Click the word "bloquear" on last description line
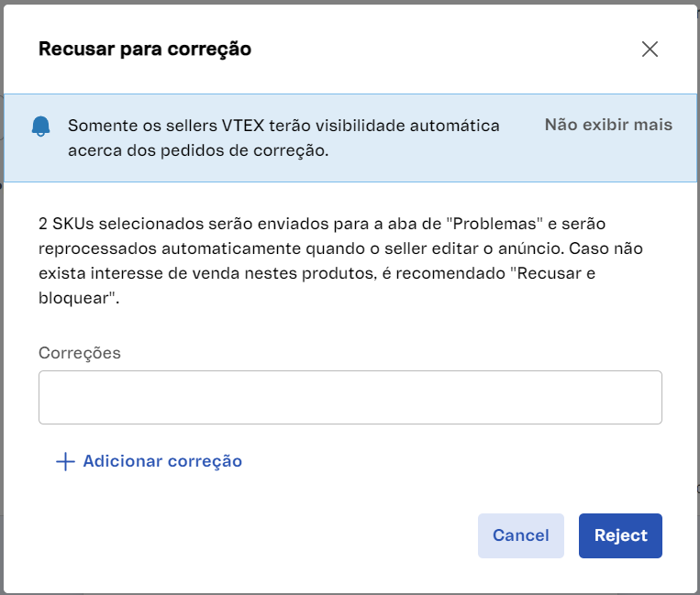This screenshot has width=700, height=595. pos(75,299)
